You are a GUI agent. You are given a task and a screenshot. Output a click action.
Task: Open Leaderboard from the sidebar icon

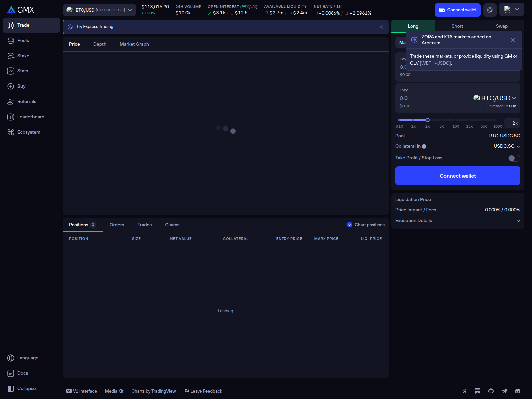click(x=11, y=117)
